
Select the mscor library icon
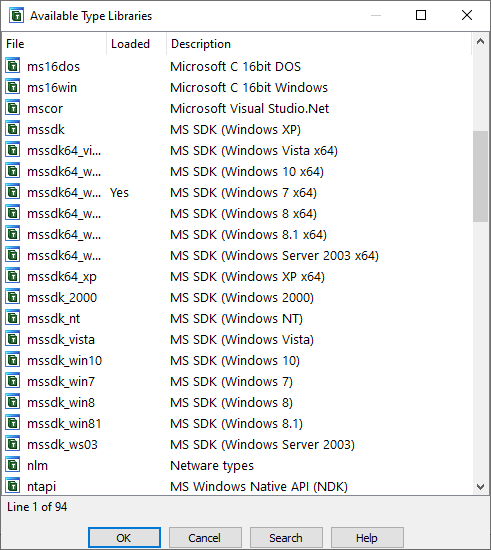point(13,108)
